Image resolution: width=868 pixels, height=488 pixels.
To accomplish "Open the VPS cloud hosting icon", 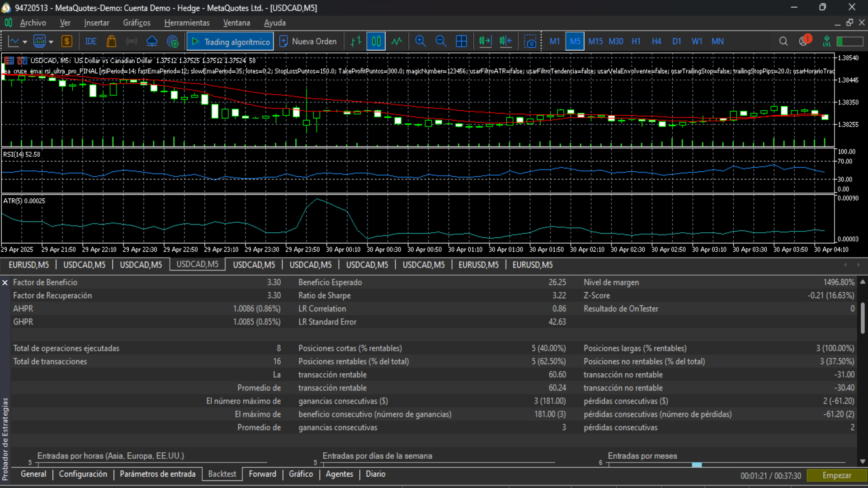I will 152,42.
